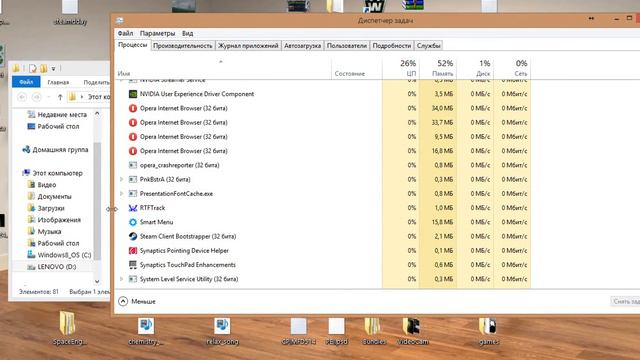Viewport: 640px width, 360px height.
Task: Open the quick access toolbar dropdown in Explorer
Action: point(53,69)
